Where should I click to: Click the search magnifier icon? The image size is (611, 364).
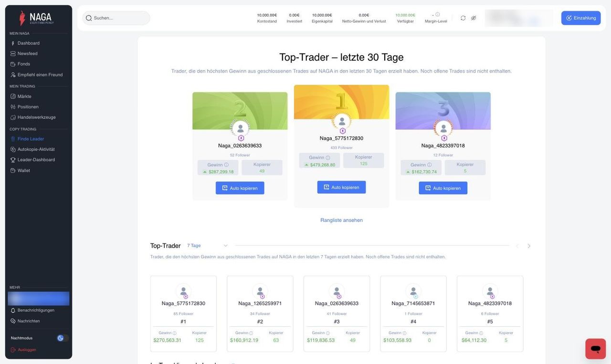[x=89, y=18]
